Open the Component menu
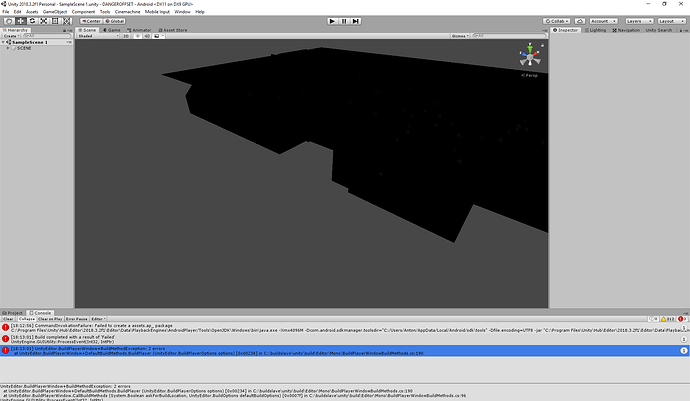 83,12
